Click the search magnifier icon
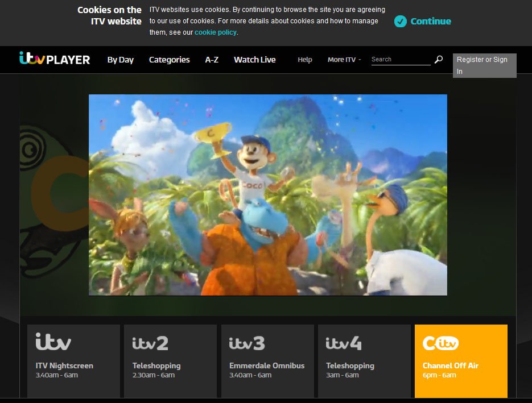 (x=438, y=60)
